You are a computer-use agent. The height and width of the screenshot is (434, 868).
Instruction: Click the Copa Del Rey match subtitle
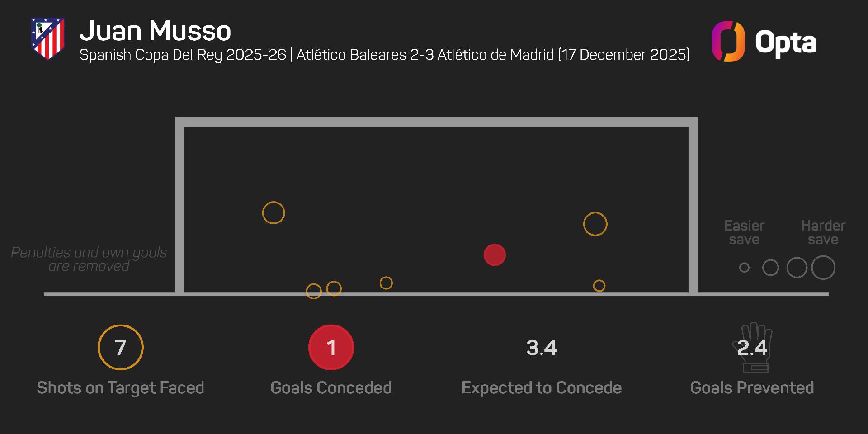(x=384, y=55)
